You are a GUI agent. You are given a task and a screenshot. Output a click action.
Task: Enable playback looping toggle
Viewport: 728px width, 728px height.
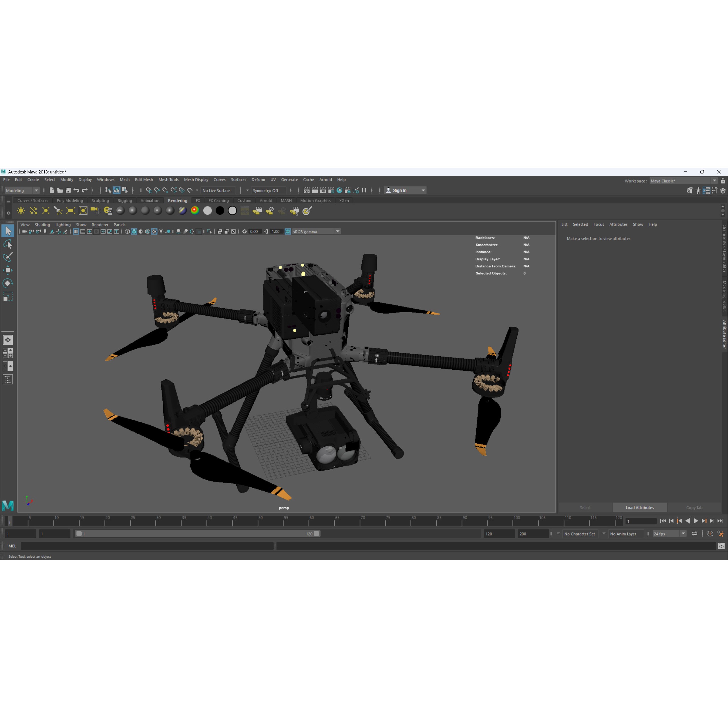pyautogui.click(x=694, y=533)
